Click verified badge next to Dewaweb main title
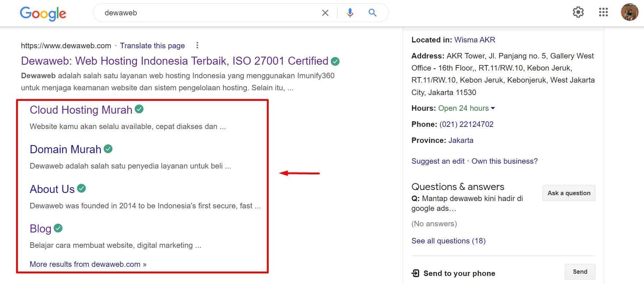This screenshot has width=644, height=284. pos(335,61)
